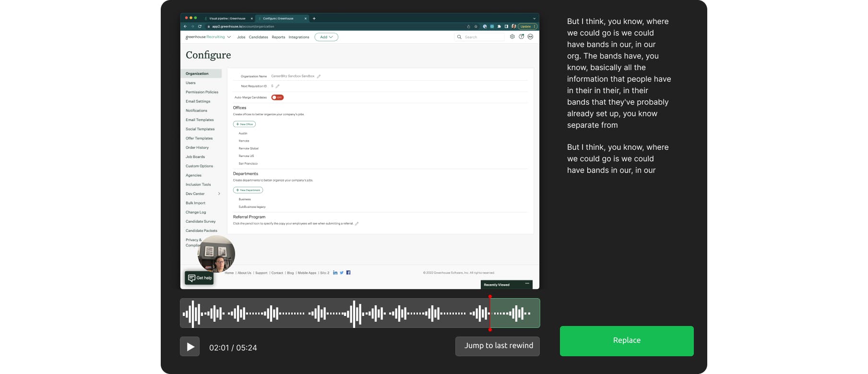The image size is (868, 374).
Task: Switch to the Visual pipeline browser tab
Action: (227, 19)
